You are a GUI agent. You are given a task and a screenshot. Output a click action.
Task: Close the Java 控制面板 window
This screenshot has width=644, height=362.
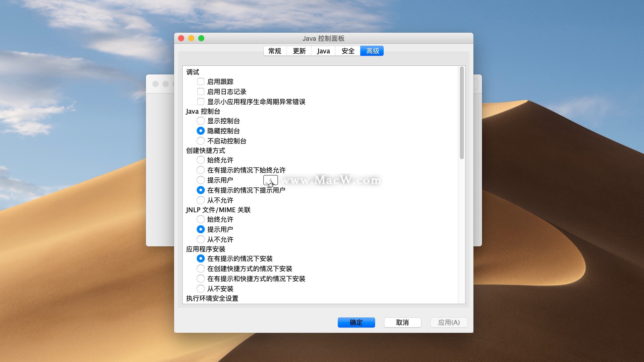(181, 38)
